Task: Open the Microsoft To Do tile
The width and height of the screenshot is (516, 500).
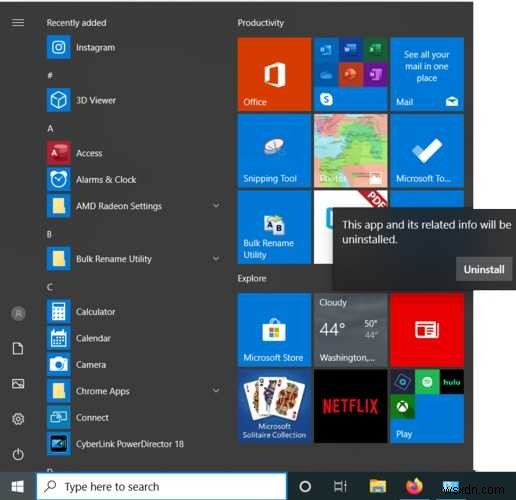Action: [427, 151]
